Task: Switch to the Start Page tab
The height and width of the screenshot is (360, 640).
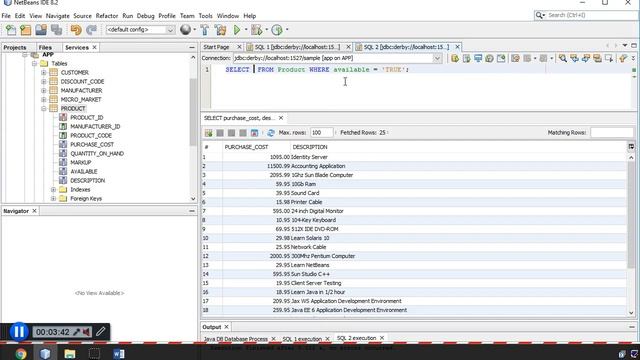Action: click(217, 47)
